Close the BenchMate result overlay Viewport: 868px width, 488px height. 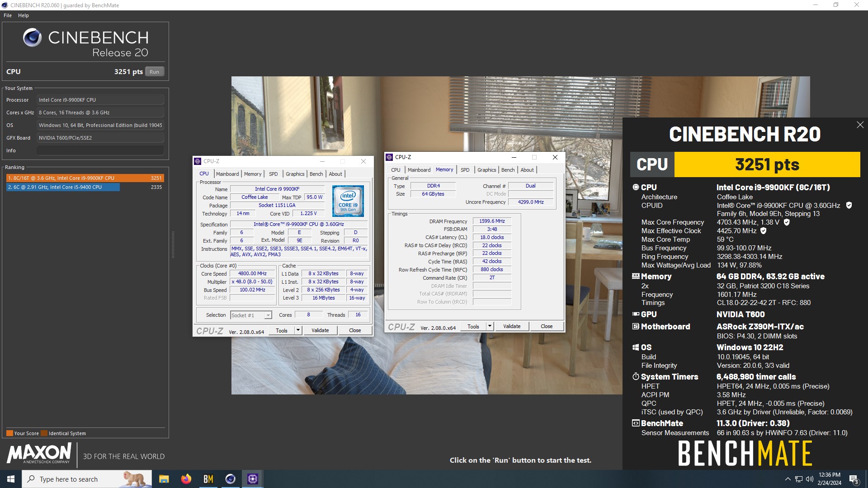point(860,125)
